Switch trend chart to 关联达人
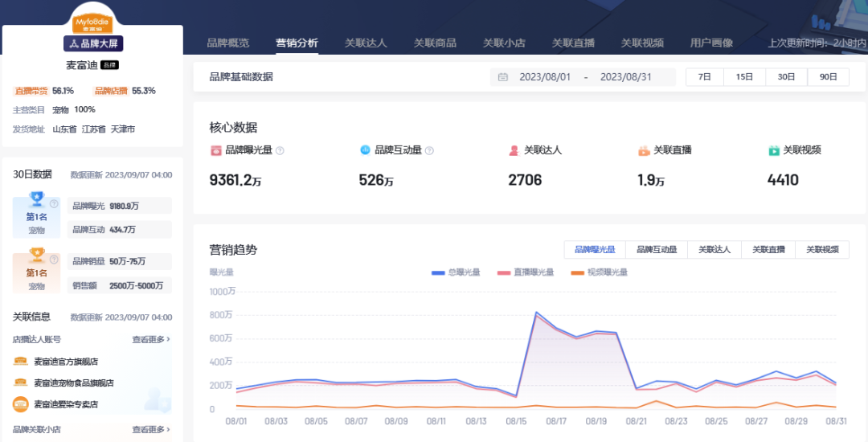Viewport: 868px width, 442px height. 714,249
